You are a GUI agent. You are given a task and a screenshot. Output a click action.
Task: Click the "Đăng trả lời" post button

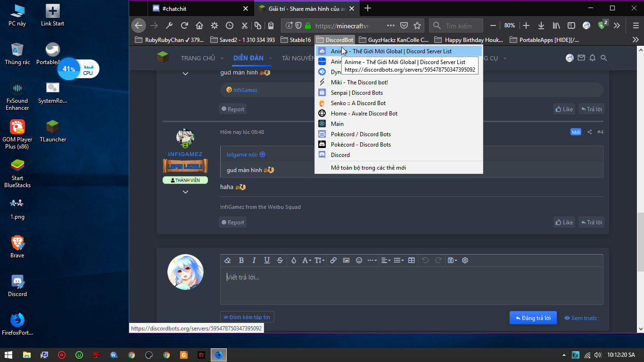click(533, 318)
